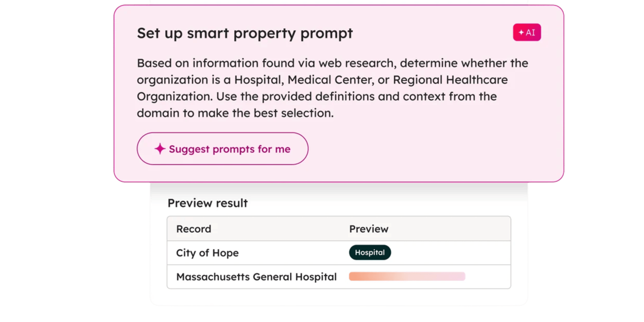Click the Hospital tag for City of Hope

[x=370, y=252]
